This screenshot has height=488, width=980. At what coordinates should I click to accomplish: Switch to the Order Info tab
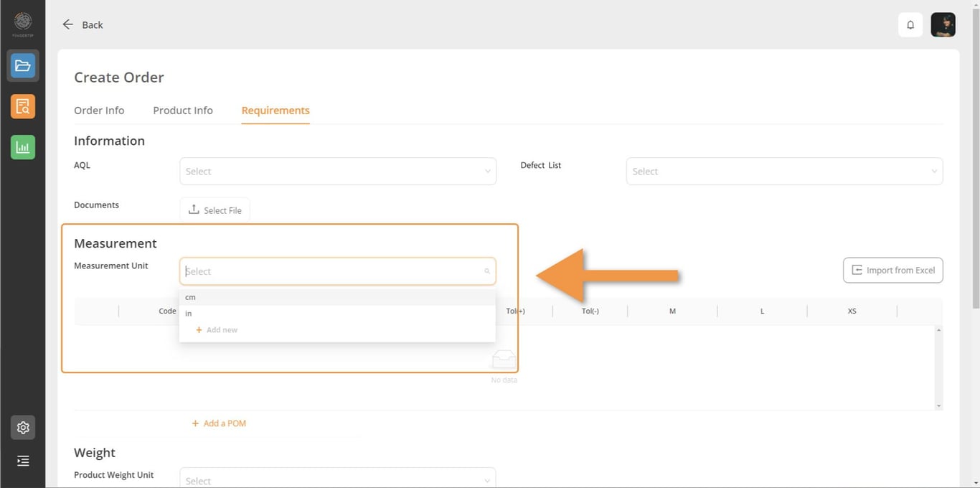[x=99, y=111]
